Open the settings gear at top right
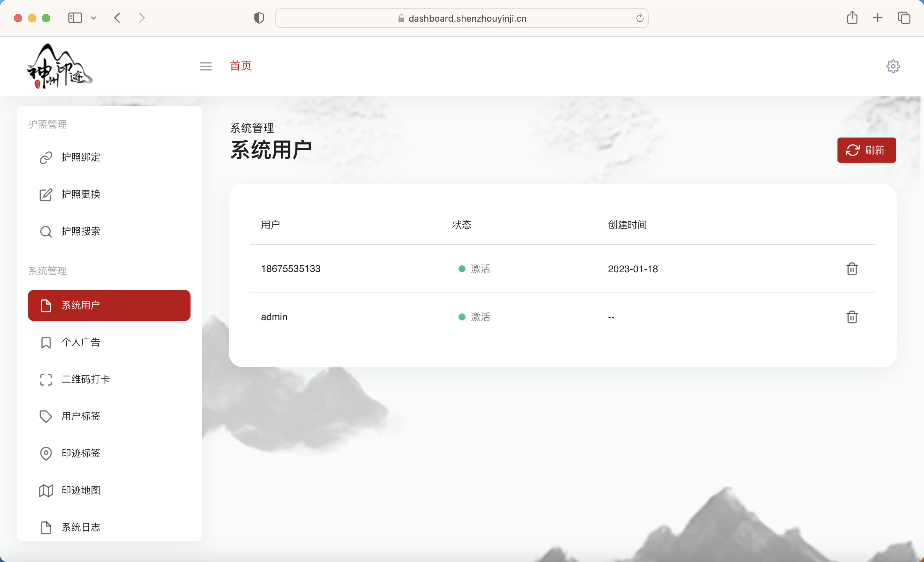 tap(893, 66)
